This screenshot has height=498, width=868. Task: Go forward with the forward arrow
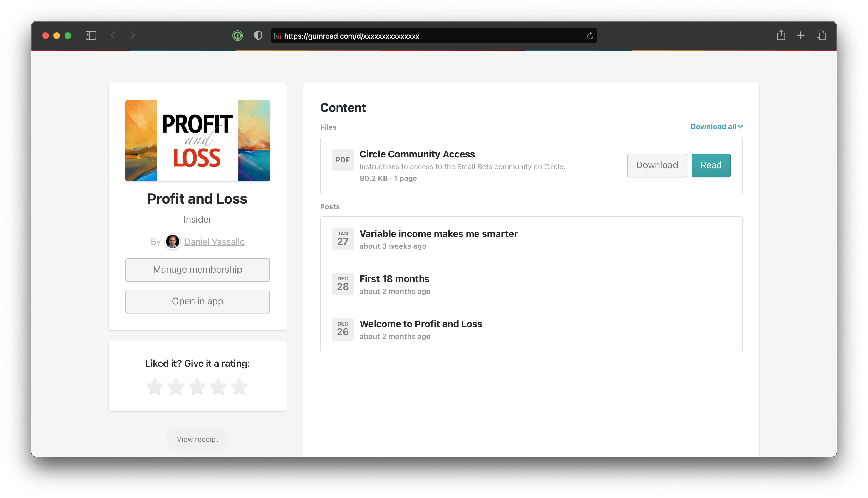(132, 36)
